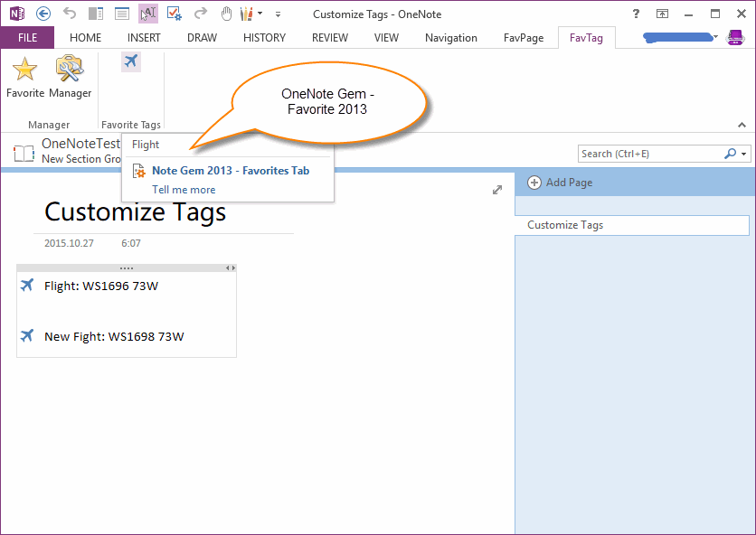
Task: Click the text Flight: WS1696 73W
Action: (x=101, y=286)
